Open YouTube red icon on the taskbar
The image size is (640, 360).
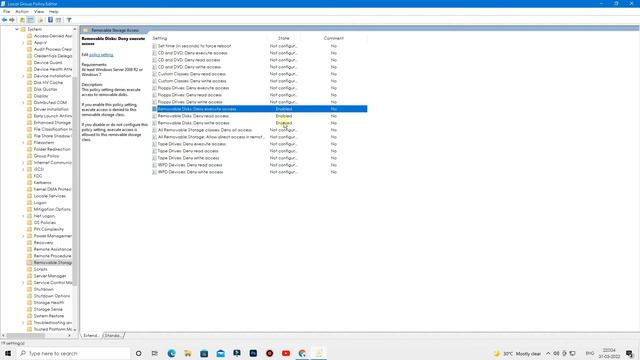[x=286, y=353]
